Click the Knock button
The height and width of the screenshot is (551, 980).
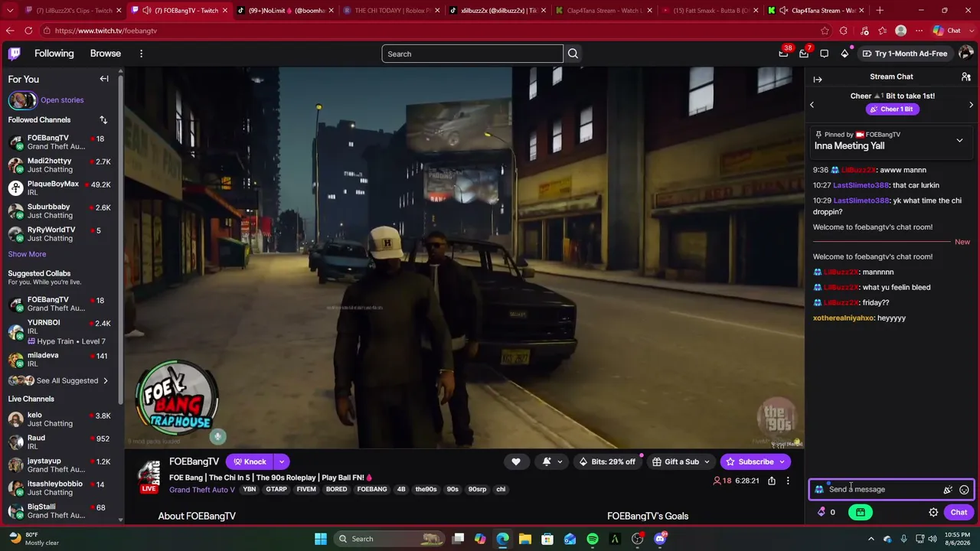click(x=250, y=461)
